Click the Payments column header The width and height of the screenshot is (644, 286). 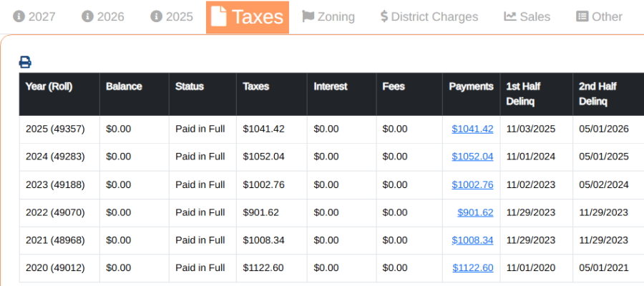[x=471, y=94]
